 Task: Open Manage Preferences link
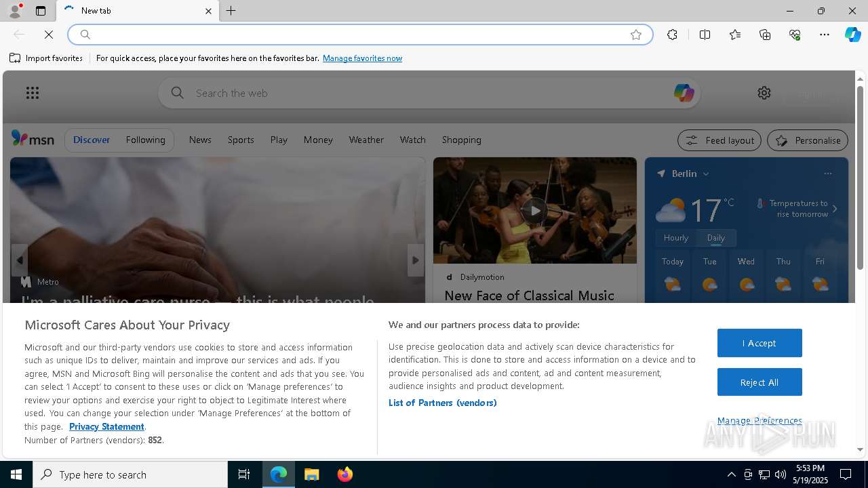[759, 420]
